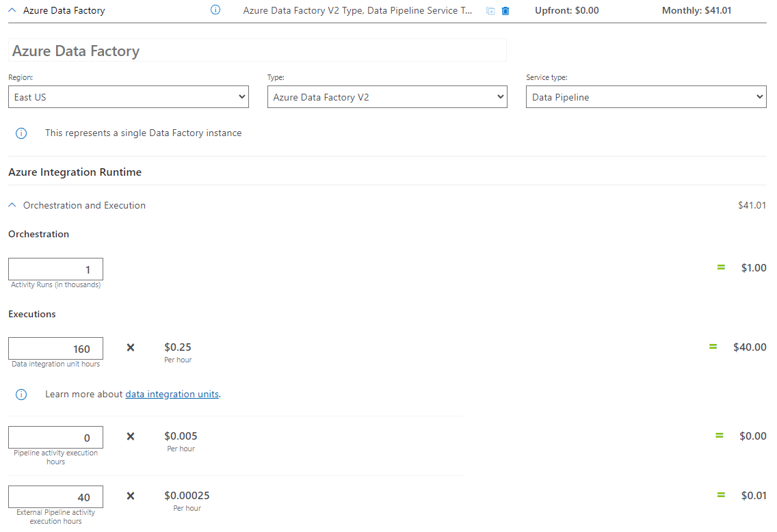Click the Monthly $41.01 total
Image resolution: width=777 pixels, height=532 pixels.
[696, 10]
